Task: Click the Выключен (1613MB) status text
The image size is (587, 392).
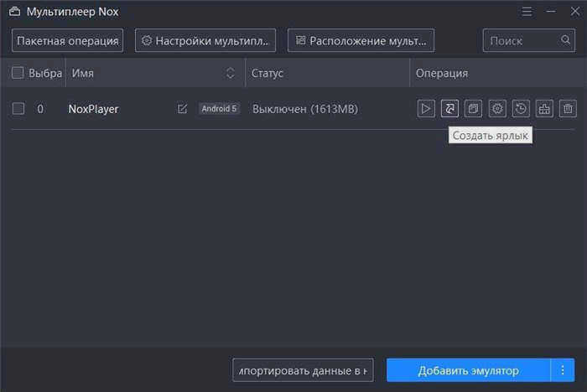Action: pyautogui.click(x=305, y=109)
